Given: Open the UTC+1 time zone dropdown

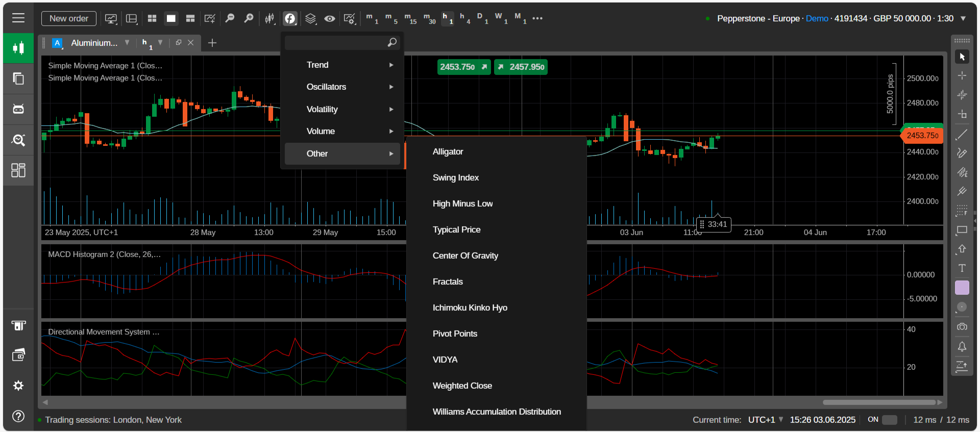Looking at the screenshot, I should coord(765,420).
